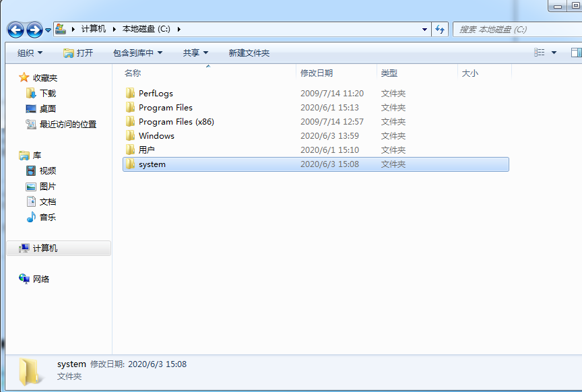Viewport: 582px width, 392px height.
Task: Open 最近访问的位置 in sidebar
Action: tap(68, 125)
